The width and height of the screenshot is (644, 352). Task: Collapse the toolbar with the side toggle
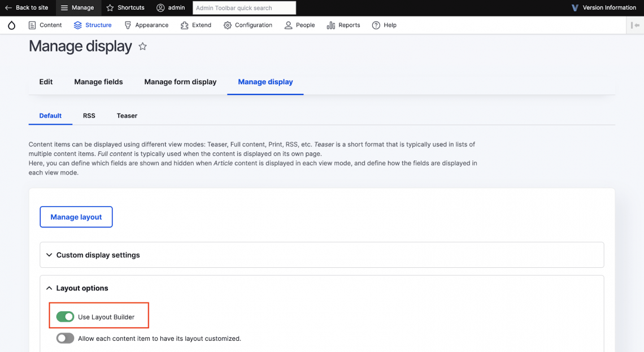[x=636, y=25]
